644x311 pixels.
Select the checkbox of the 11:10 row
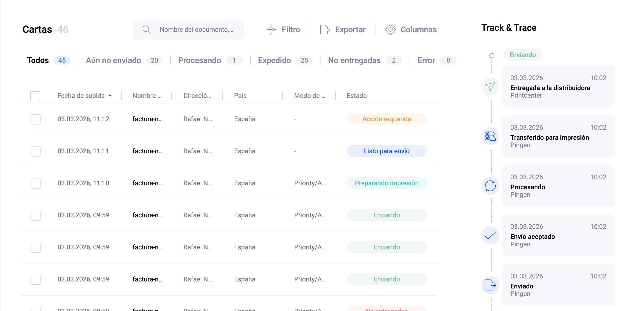pyautogui.click(x=35, y=184)
